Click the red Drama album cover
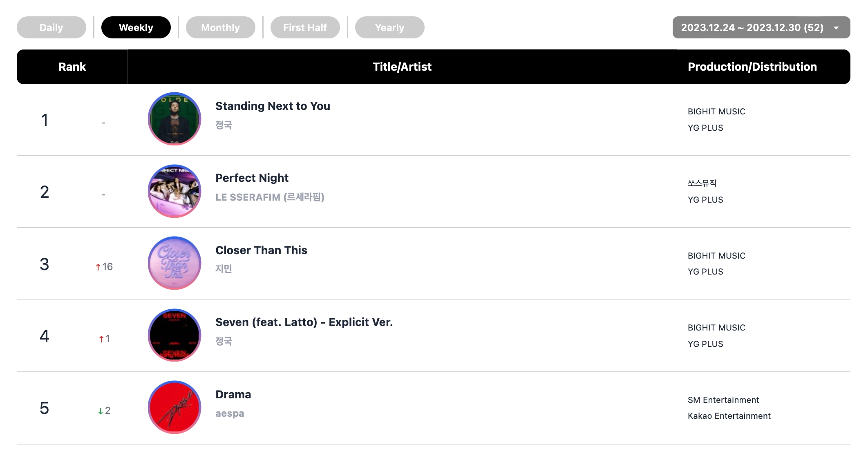868x449 pixels. (174, 407)
